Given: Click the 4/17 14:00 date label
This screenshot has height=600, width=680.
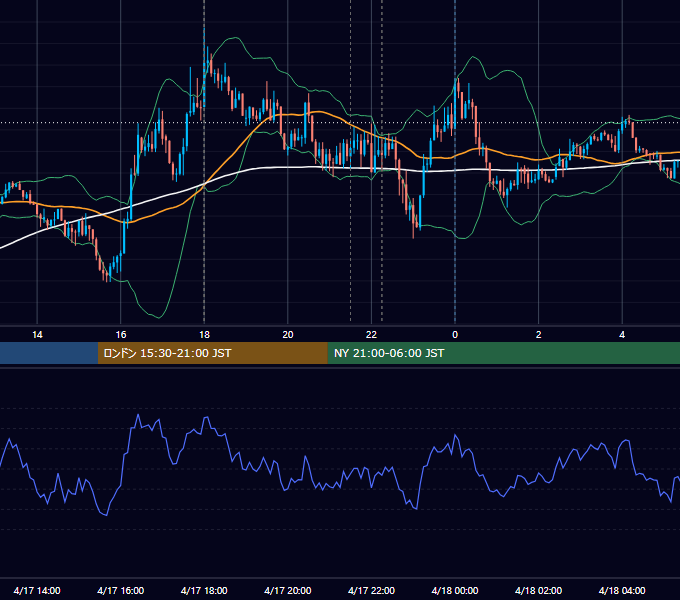Looking at the screenshot, I should [37, 590].
